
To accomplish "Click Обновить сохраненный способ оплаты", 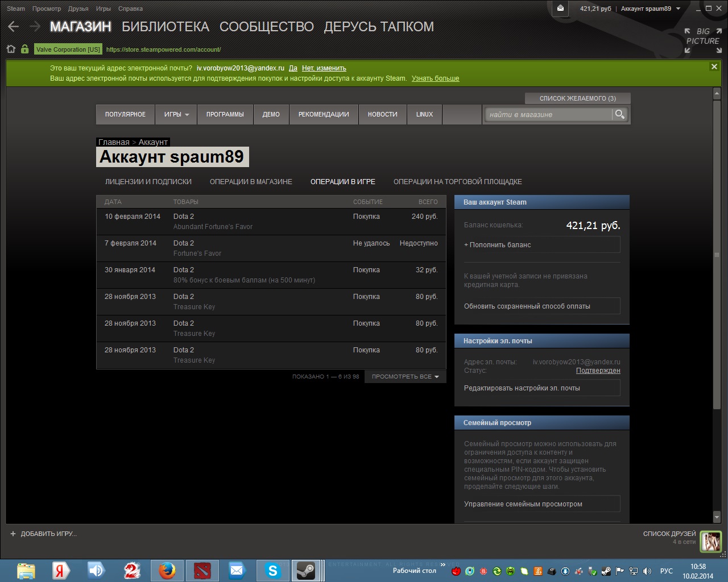I will [x=541, y=306].
